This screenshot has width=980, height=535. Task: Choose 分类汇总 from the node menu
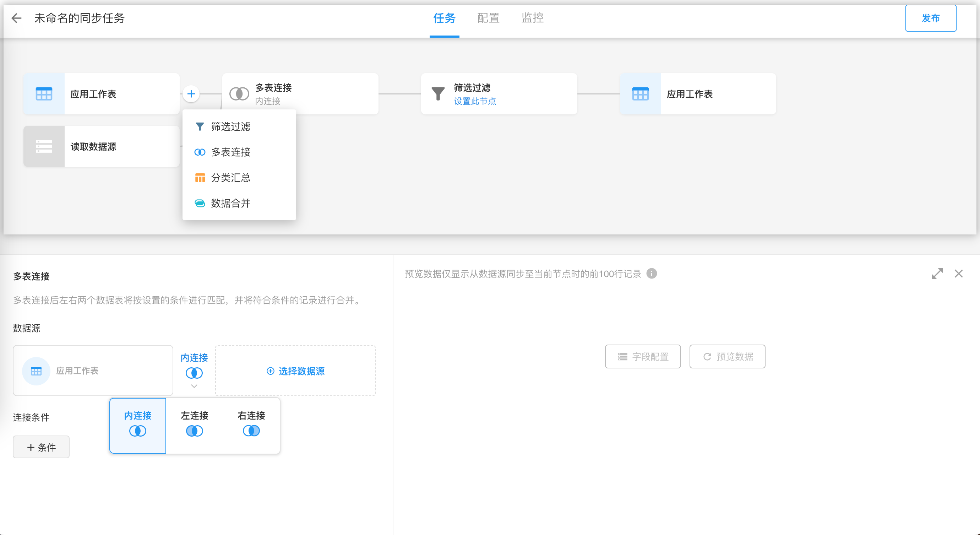(230, 178)
